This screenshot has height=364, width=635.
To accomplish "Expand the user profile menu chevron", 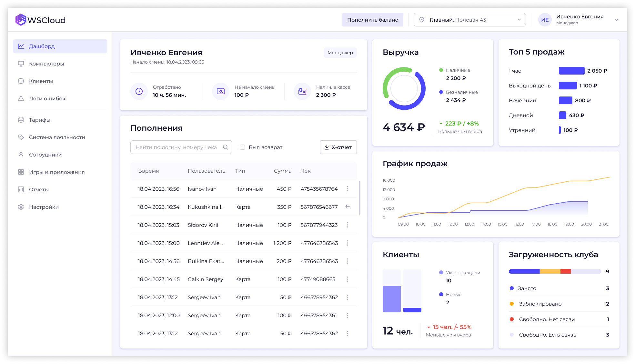I will click(x=617, y=20).
